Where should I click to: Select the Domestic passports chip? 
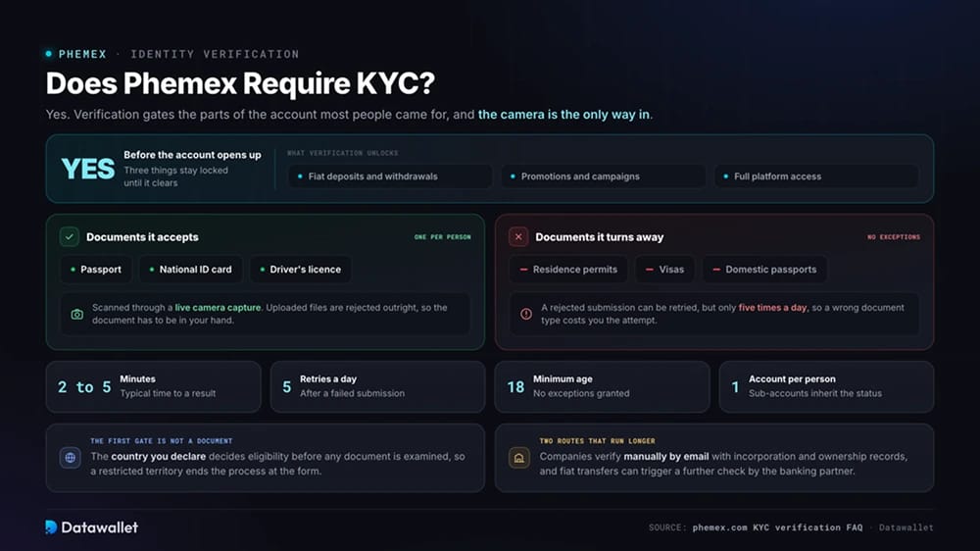pos(765,270)
